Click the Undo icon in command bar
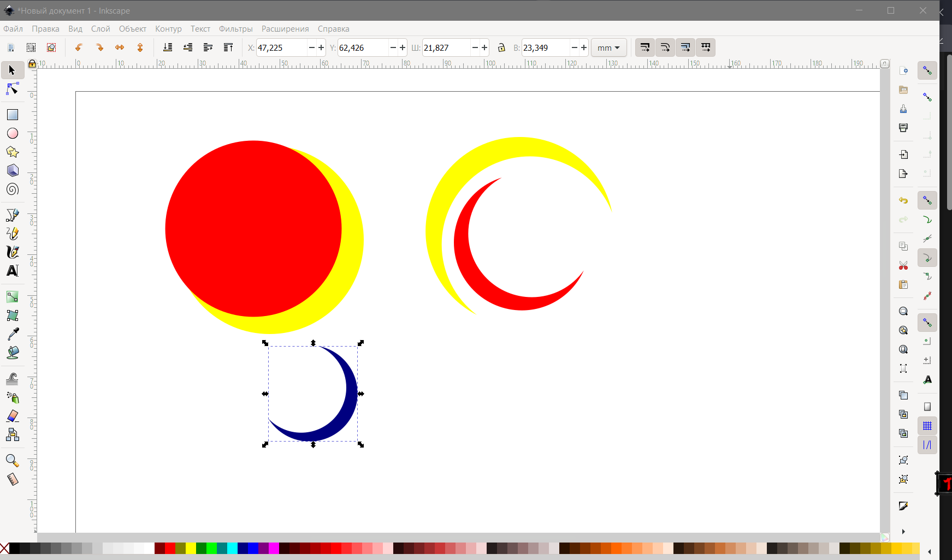 [903, 200]
